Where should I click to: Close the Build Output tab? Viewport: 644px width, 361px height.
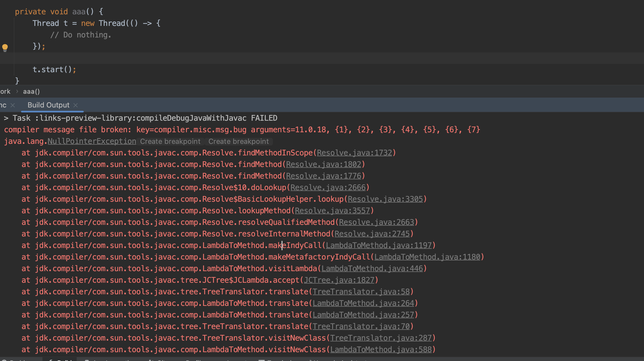point(76,105)
